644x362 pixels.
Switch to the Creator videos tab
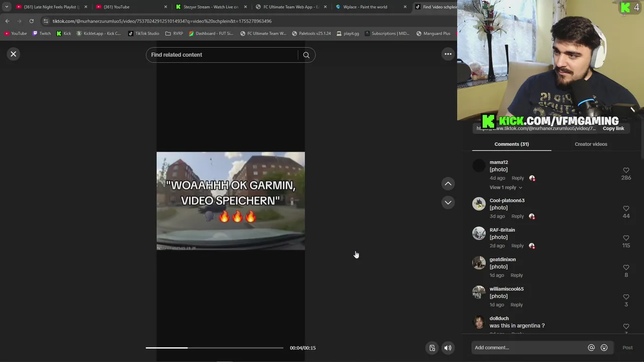point(591,144)
